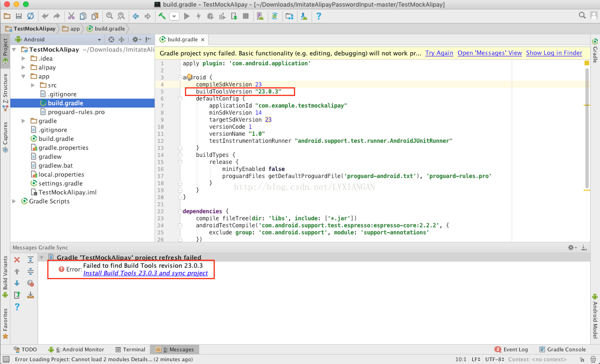Open the Gradle Console tab
Image resolution: width=600 pixels, height=364 pixels.
click(x=562, y=349)
